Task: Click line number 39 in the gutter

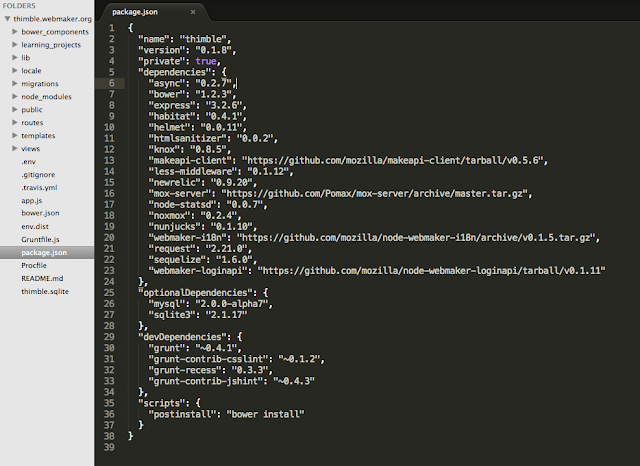Action: coord(109,447)
